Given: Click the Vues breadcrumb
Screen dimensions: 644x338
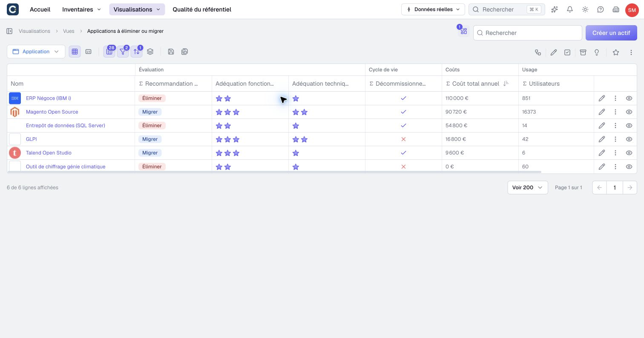Looking at the screenshot, I should (69, 31).
